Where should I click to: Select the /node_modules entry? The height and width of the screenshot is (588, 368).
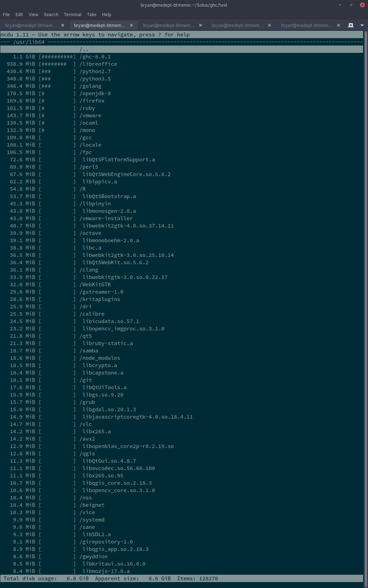coord(182,358)
